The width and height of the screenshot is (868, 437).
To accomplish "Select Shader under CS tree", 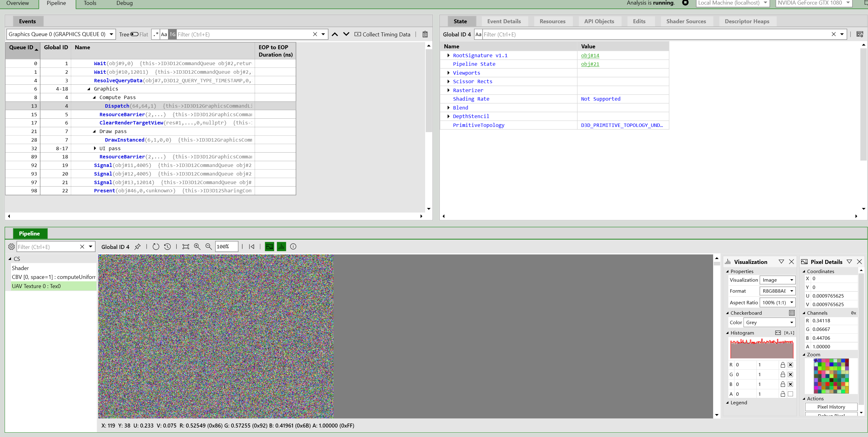I will (20, 268).
